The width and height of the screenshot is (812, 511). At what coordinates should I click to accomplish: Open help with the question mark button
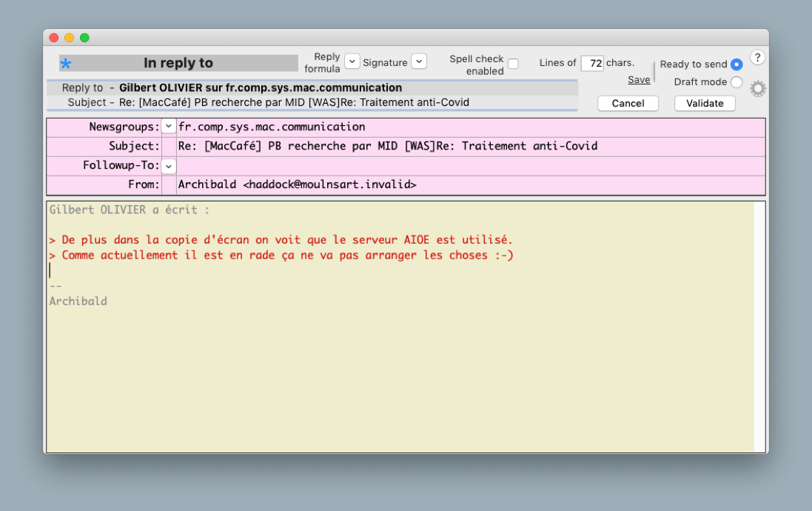(x=756, y=58)
